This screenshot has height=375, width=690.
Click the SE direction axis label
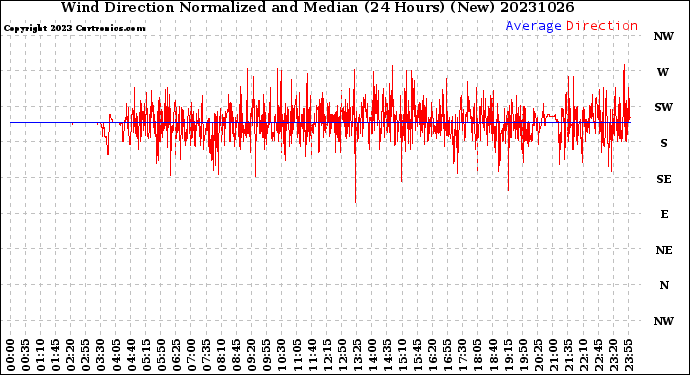[664, 179]
